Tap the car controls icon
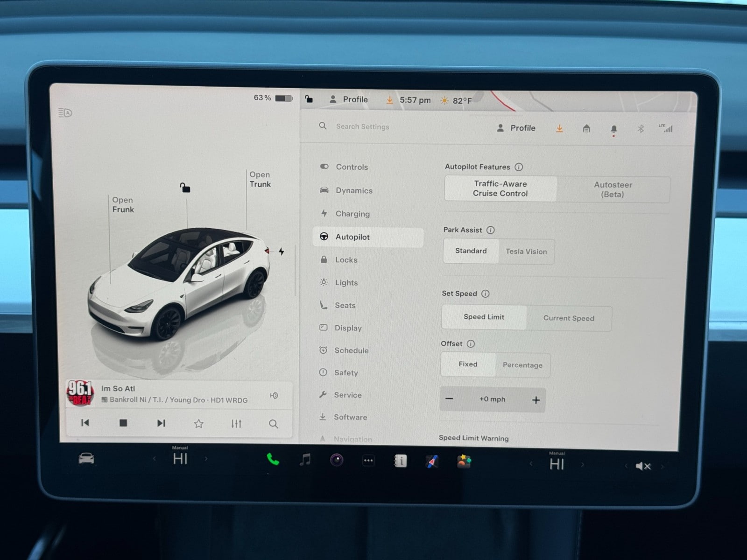 point(86,459)
